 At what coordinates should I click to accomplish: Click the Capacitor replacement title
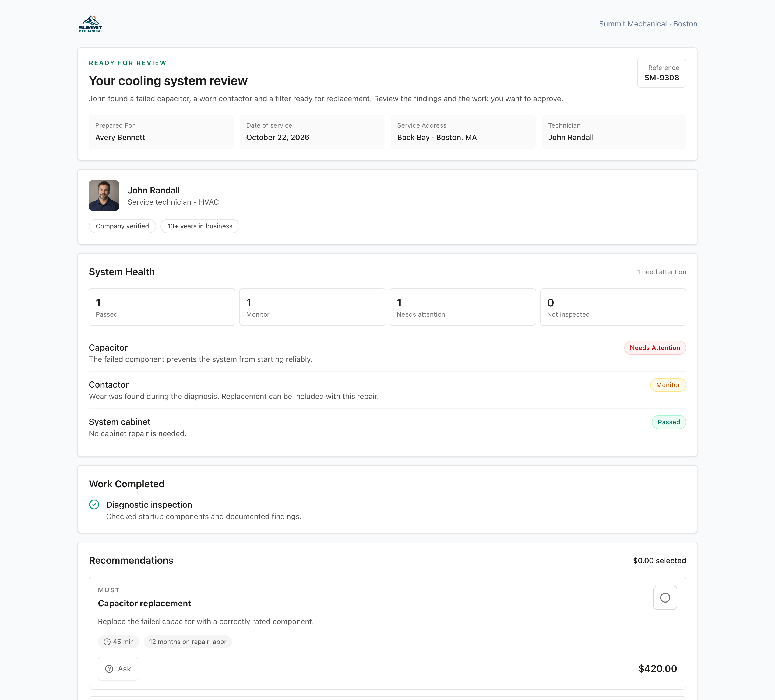[x=144, y=603]
